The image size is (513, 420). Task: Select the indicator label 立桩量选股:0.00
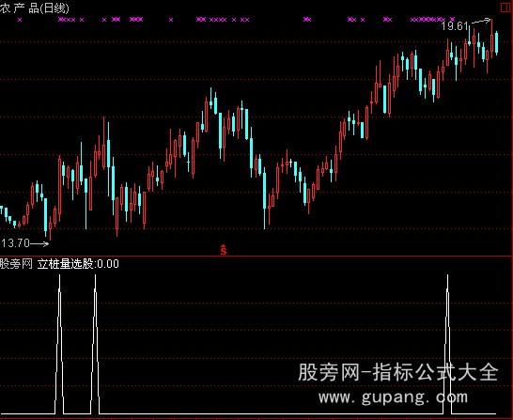pos(78,264)
